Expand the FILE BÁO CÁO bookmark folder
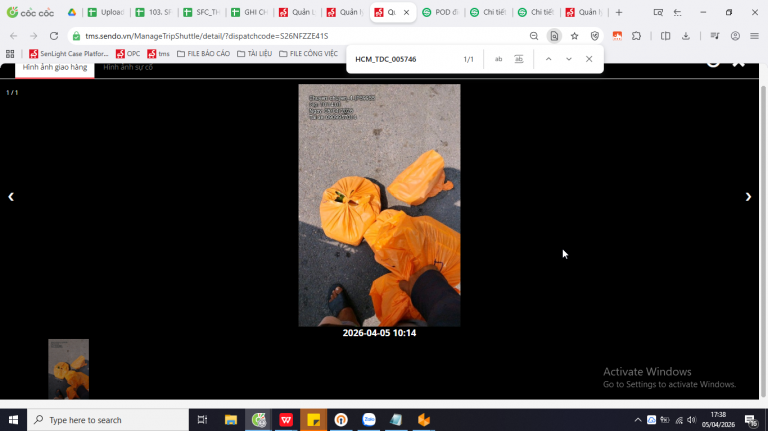Image resolution: width=768 pixels, height=431 pixels. click(203, 53)
